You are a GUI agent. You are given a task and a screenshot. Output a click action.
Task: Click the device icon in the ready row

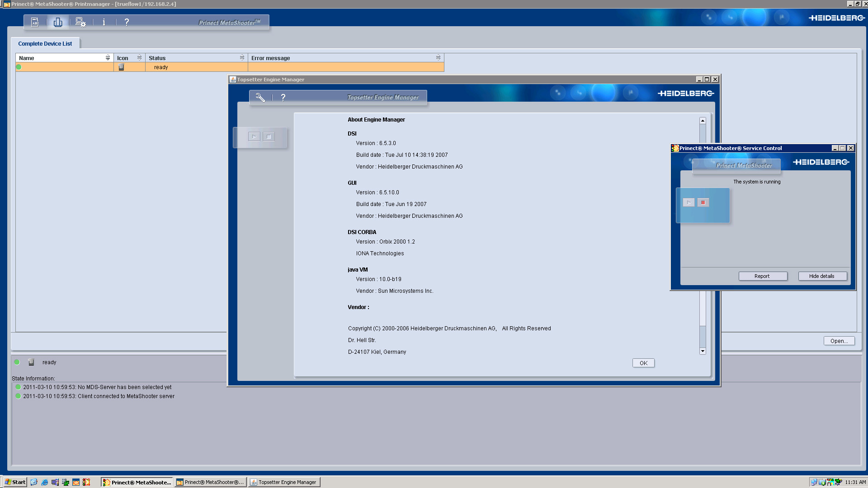121,67
